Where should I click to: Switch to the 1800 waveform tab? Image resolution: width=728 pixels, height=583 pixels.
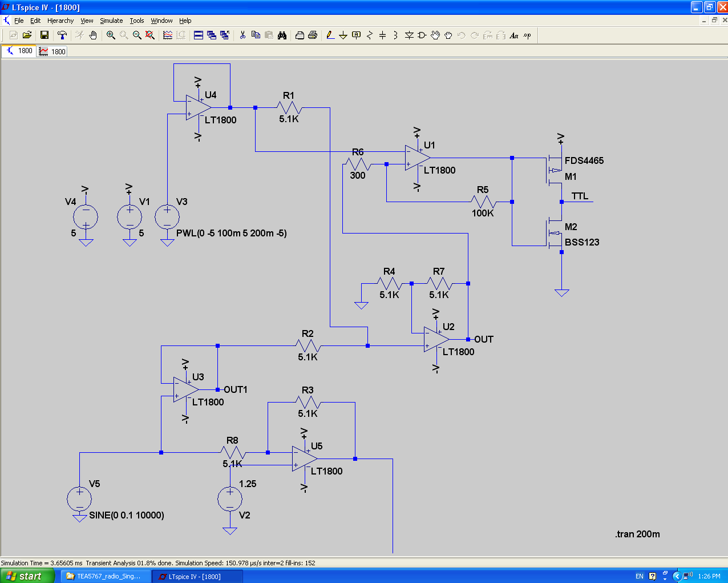tap(52, 51)
